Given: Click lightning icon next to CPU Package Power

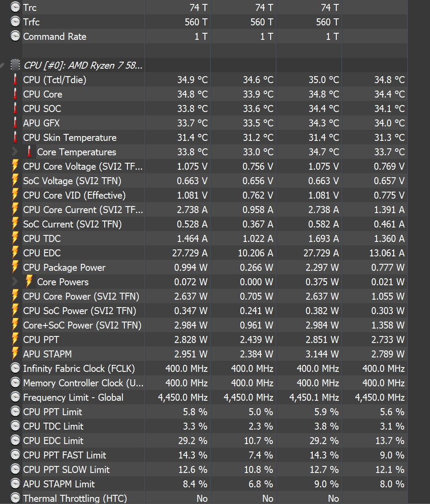Looking at the screenshot, I should coord(15,267).
